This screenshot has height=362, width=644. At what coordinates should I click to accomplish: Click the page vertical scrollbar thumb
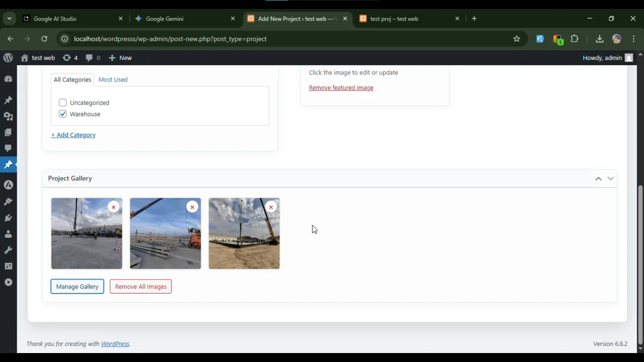click(640, 265)
